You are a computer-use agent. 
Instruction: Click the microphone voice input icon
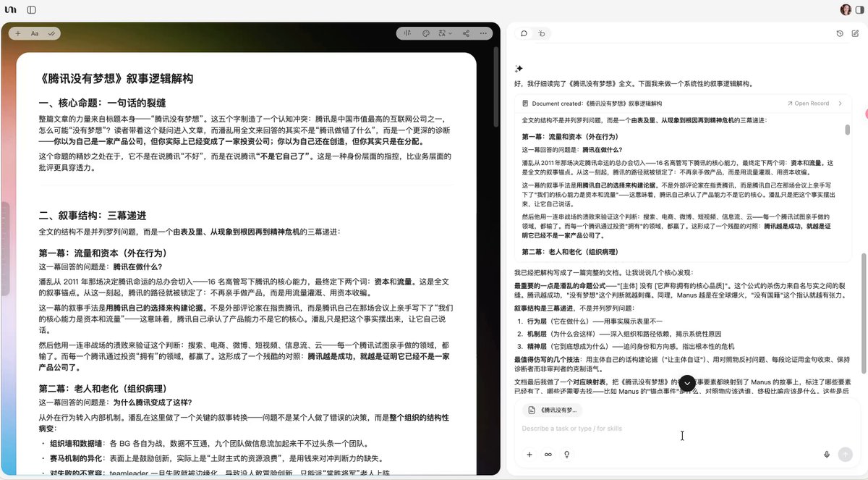(x=827, y=455)
